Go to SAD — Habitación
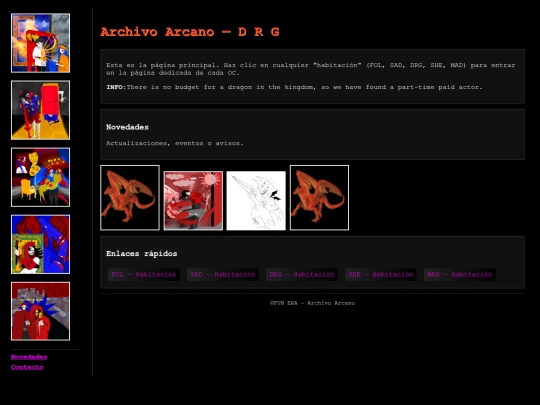 [x=223, y=274]
